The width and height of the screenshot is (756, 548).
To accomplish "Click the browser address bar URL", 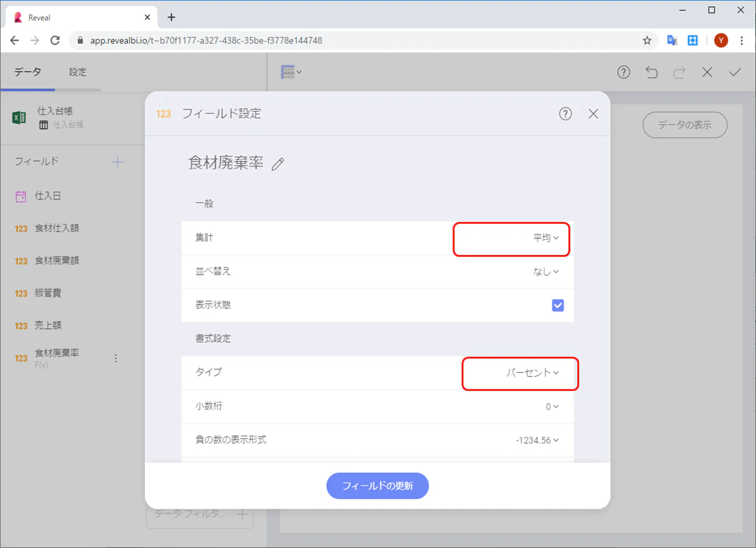I will pos(207,41).
